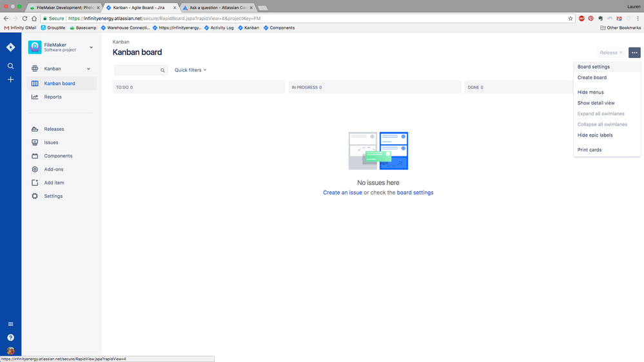Click the board settings link

pos(415,193)
